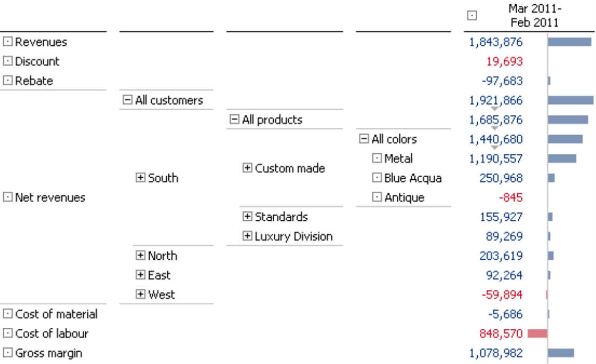Expand Custom made products

[x=247, y=168]
